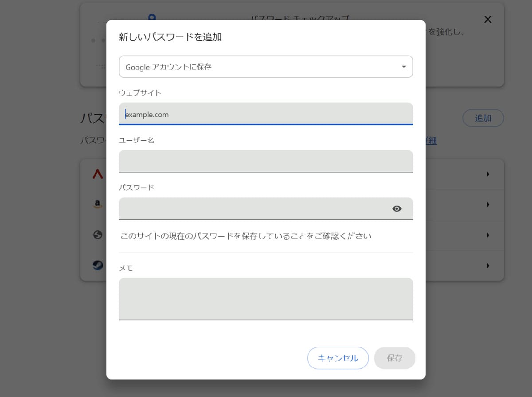532x397 pixels.
Task: Click the パスワード field label
Action: pyautogui.click(x=137, y=187)
